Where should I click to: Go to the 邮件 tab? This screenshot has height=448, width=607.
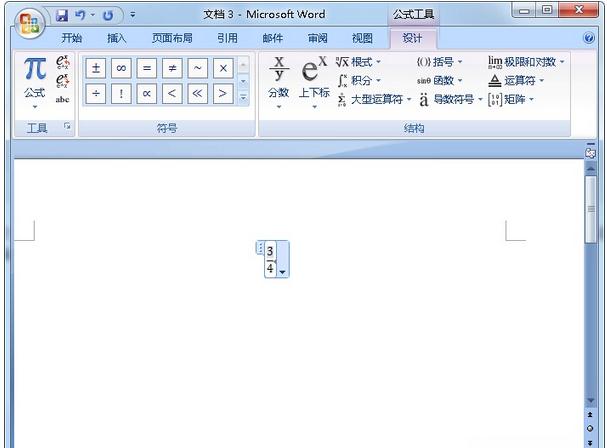point(273,38)
